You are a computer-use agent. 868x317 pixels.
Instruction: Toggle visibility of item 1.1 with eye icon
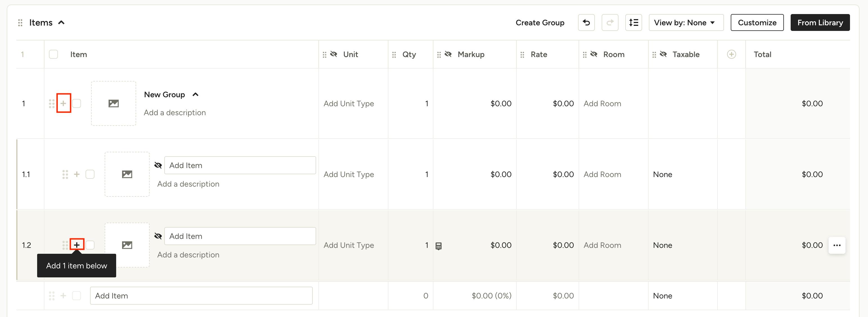pyautogui.click(x=158, y=165)
